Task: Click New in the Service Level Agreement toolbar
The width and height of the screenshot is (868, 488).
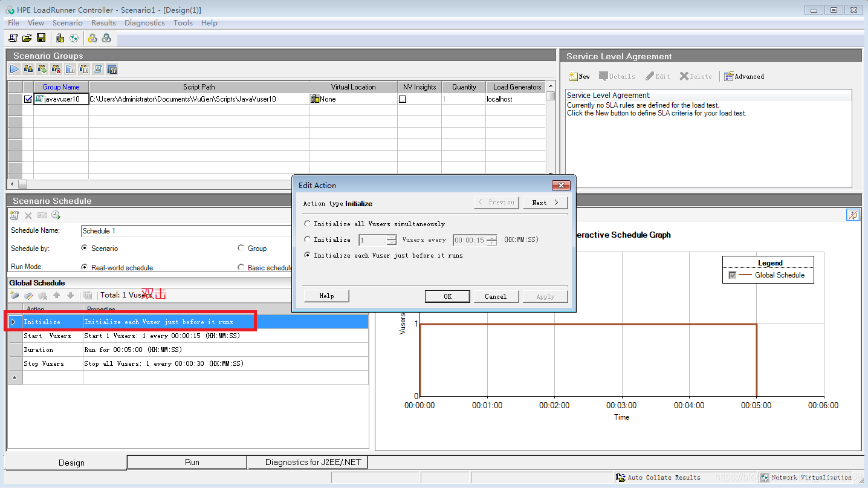Action: pos(579,76)
